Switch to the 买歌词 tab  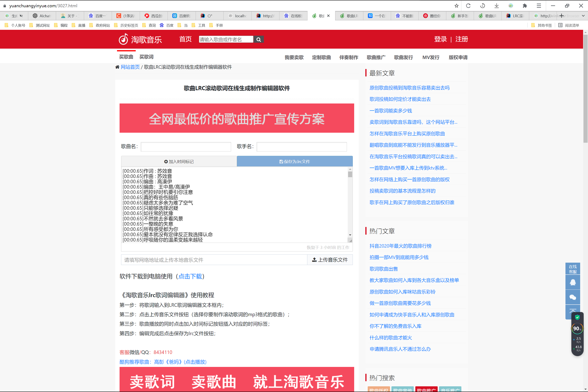coord(146,57)
